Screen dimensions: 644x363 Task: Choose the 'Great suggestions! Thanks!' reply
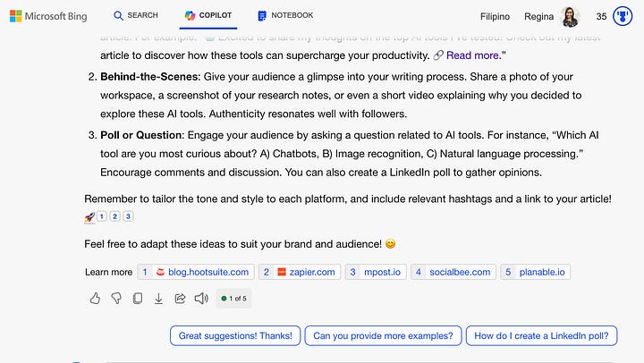tap(235, 335)
